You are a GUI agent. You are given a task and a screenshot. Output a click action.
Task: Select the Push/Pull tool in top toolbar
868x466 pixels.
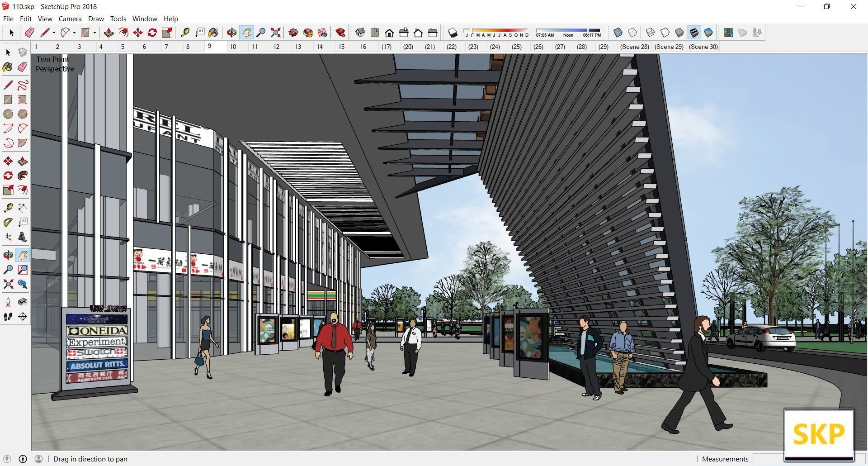[x=108, y=33]
